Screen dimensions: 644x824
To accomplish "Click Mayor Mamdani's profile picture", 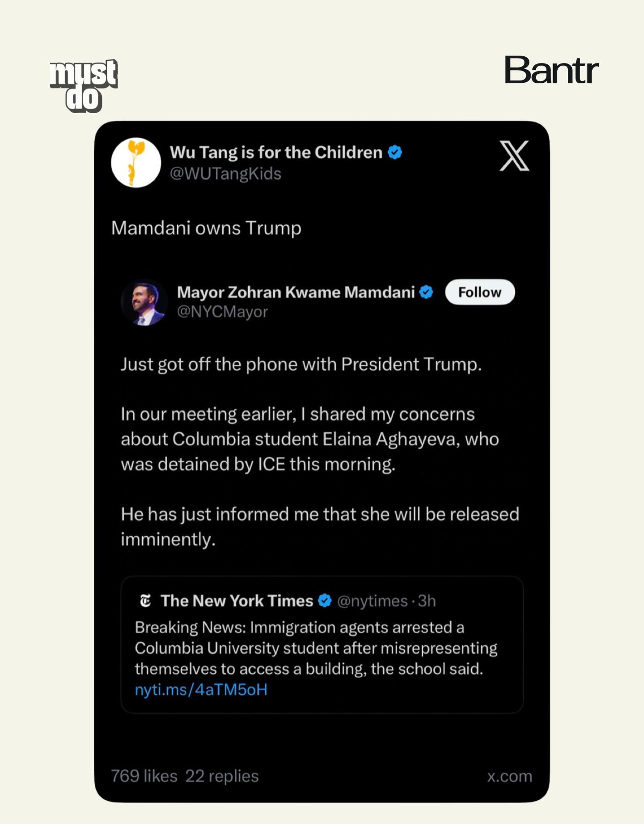I will (144, 302).
